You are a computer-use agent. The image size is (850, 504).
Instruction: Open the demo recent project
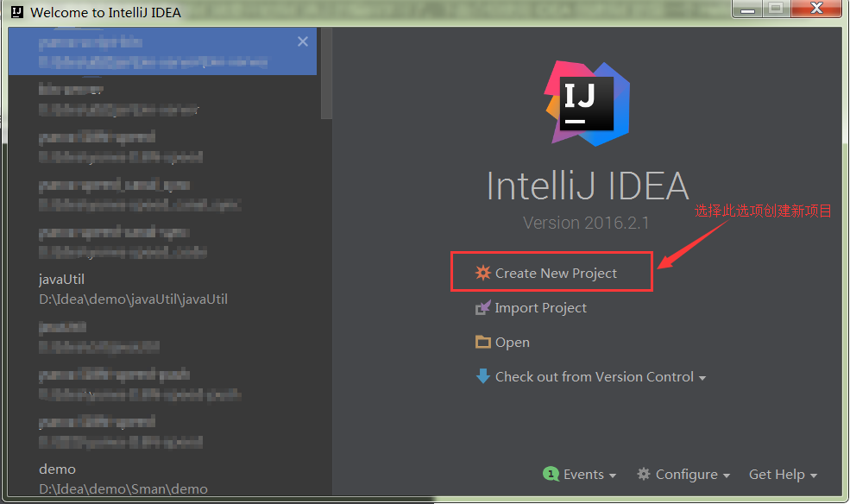click(x=123, y=479)
